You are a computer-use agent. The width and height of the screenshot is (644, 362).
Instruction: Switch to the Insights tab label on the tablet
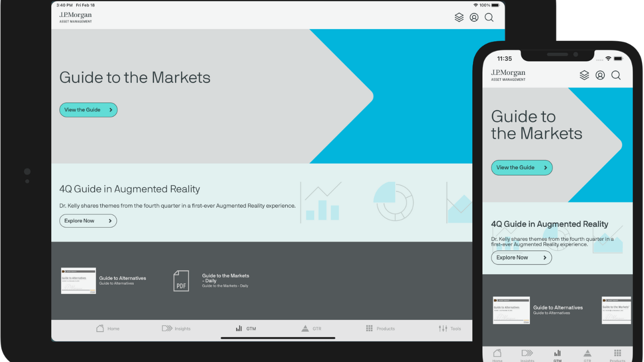183,329
